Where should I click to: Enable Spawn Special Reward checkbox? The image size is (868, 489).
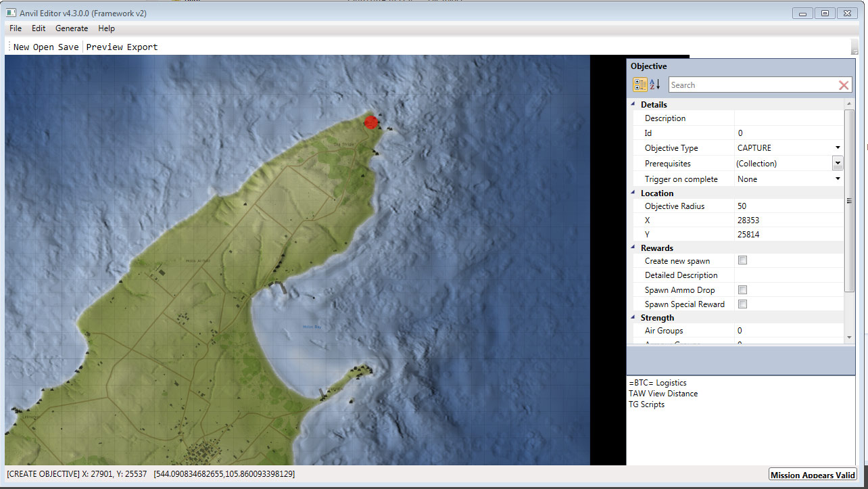click(742, 304)
